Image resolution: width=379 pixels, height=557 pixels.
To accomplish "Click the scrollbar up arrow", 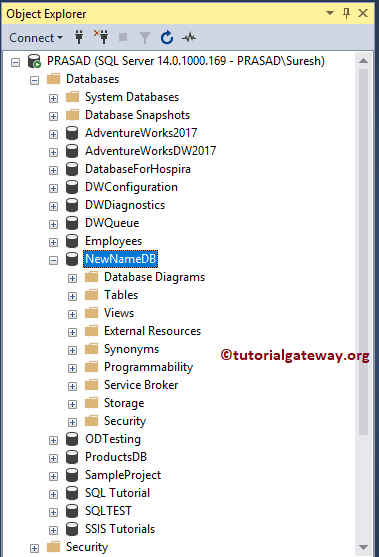I will [363, 61].
